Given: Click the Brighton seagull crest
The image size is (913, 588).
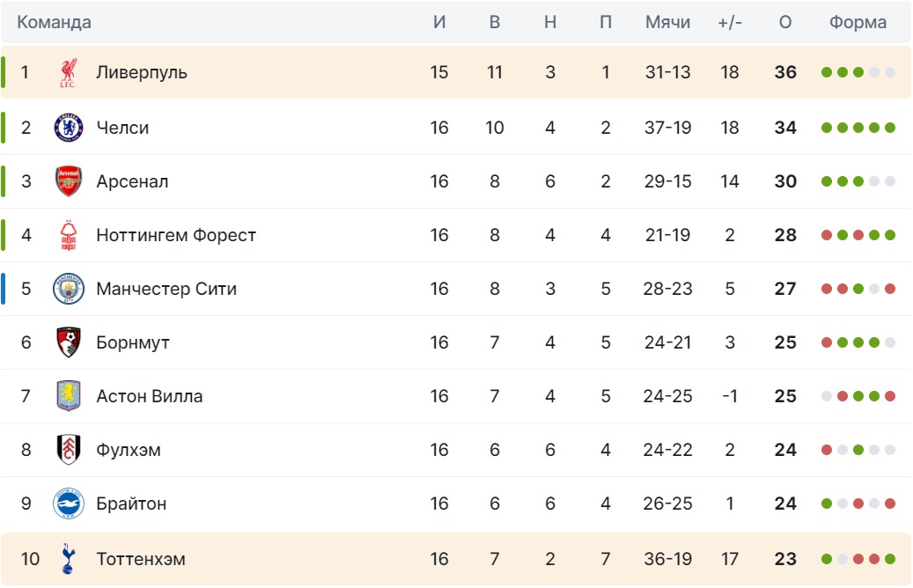Looking at the screenshot, I should pyautogui.click(x=69, y=503).
